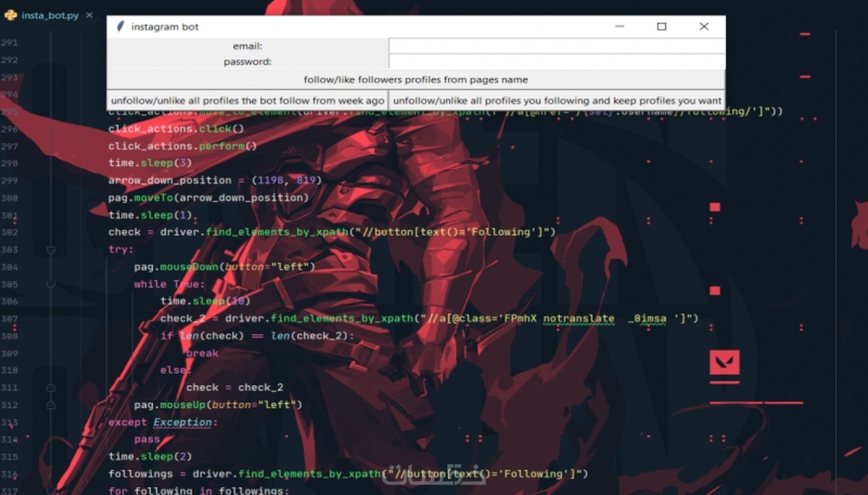Click the 'pag.mouseUp(button="left")' line
Viewport: 868px width, 495px height.
218,405
